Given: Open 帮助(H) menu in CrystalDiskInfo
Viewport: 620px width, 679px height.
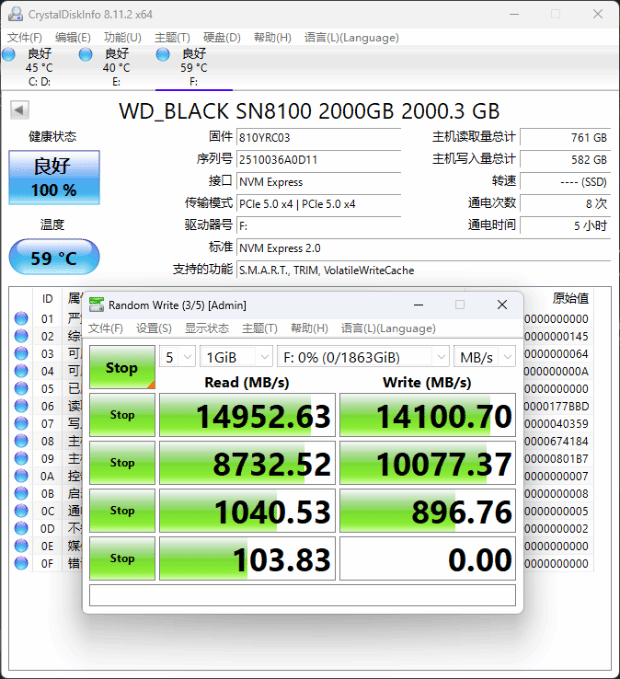Looking at the screenshot, I should (272, 38).
